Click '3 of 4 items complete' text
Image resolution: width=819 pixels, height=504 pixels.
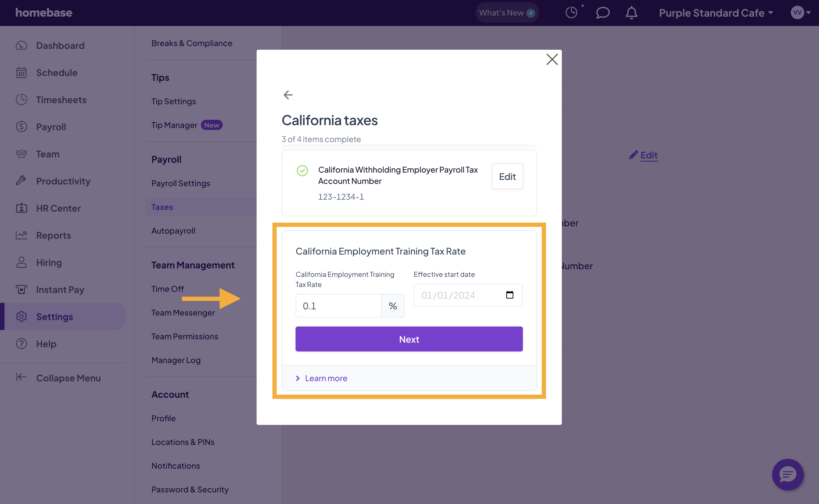click(x=321, y=139)
